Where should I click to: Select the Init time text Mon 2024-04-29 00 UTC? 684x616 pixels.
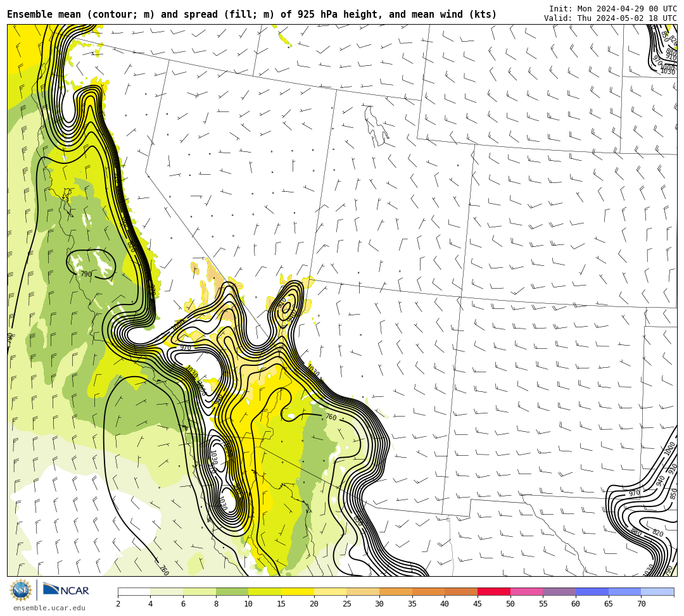pos(613,8)
